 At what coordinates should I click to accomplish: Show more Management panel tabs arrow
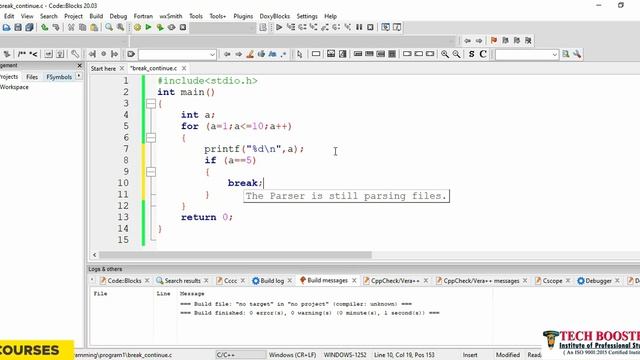tap(79, 76)
